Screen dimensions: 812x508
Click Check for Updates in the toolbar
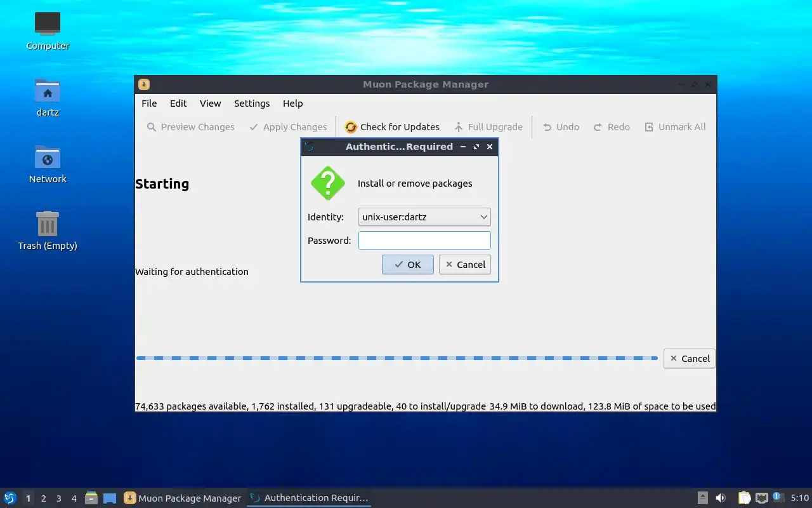pos(392,127)
